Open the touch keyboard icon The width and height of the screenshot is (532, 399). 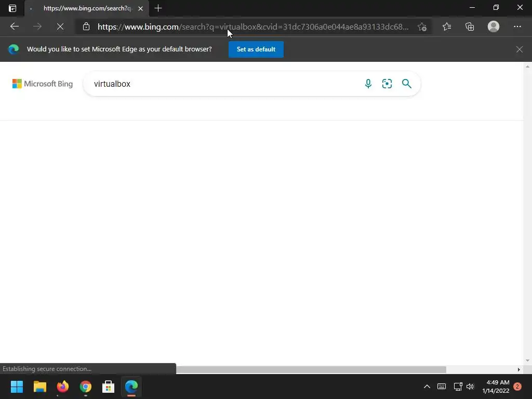442,387
